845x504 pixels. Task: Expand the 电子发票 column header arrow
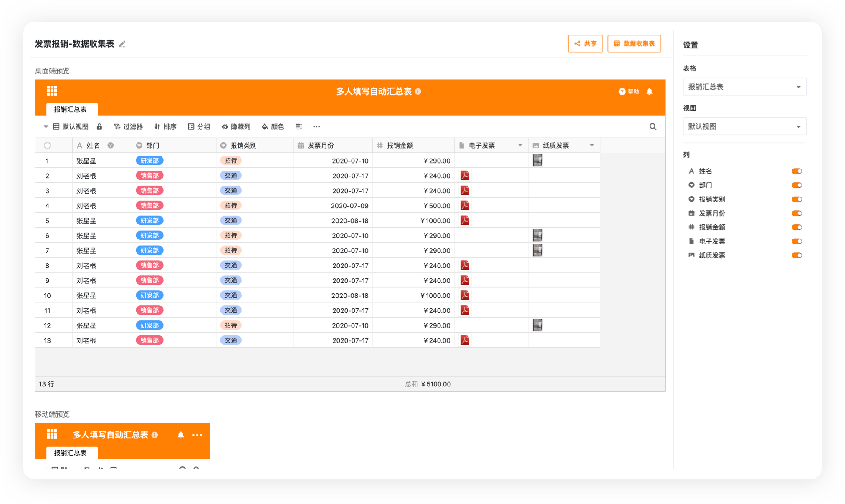click(520, 145)
